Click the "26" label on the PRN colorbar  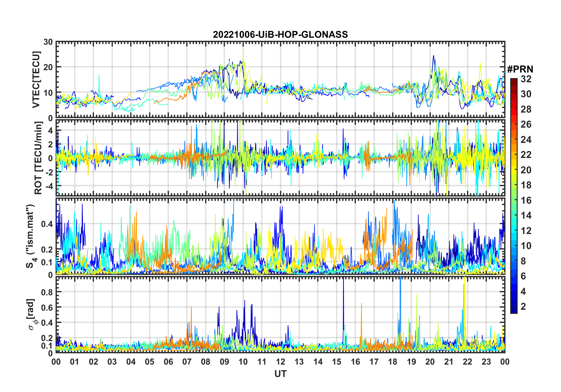tap(526, 124)
